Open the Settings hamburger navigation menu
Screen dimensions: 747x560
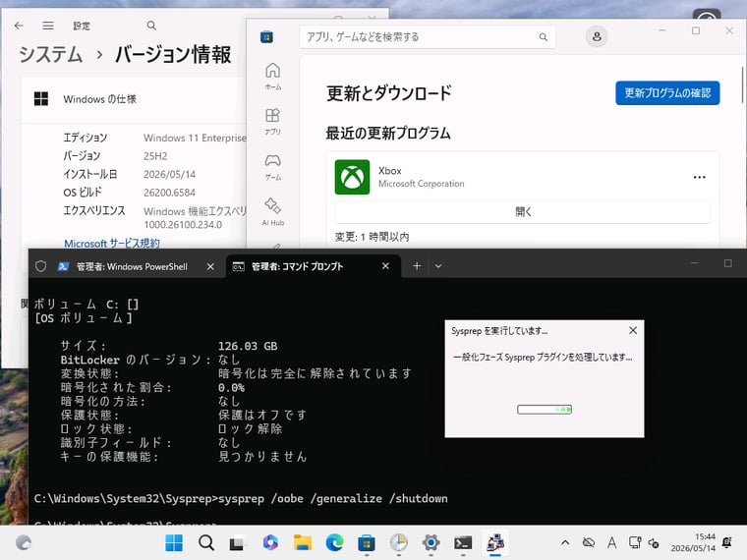coord(47,26)
